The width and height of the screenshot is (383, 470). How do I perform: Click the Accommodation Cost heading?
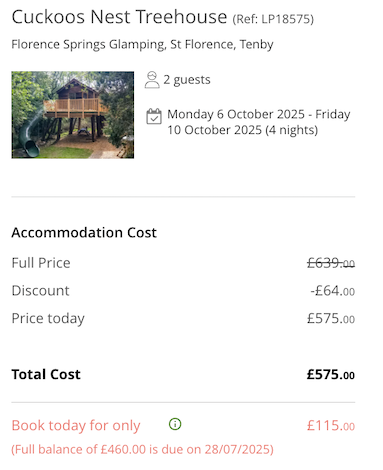pyautogui.click(x=84, y=232)
